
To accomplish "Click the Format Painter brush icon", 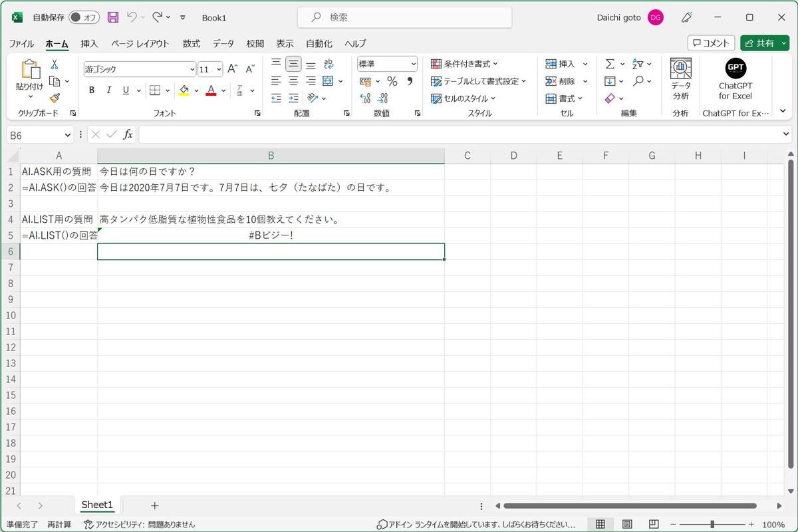I will pyautogui.click(x=55, y=98).
